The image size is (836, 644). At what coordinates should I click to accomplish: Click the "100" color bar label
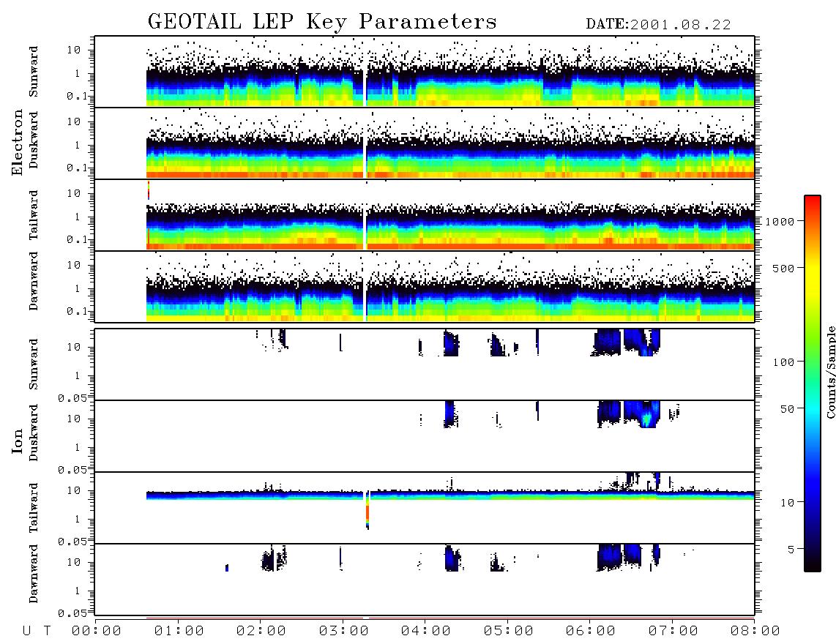click(x=784, y=362)
